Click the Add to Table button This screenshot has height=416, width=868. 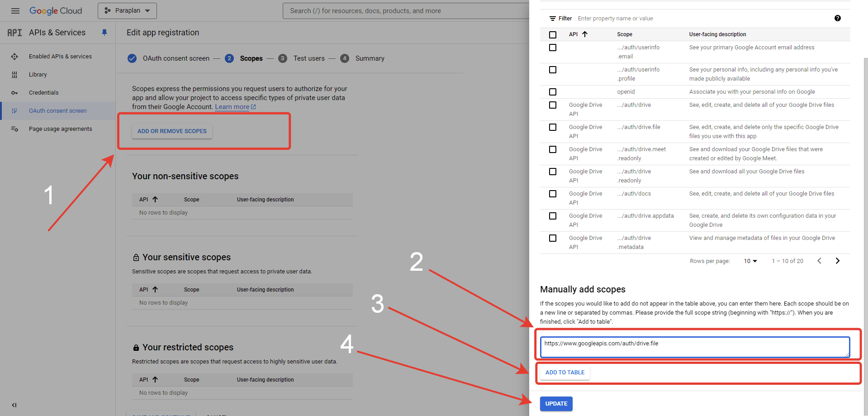pyautogui.click(x=564, y=373)
